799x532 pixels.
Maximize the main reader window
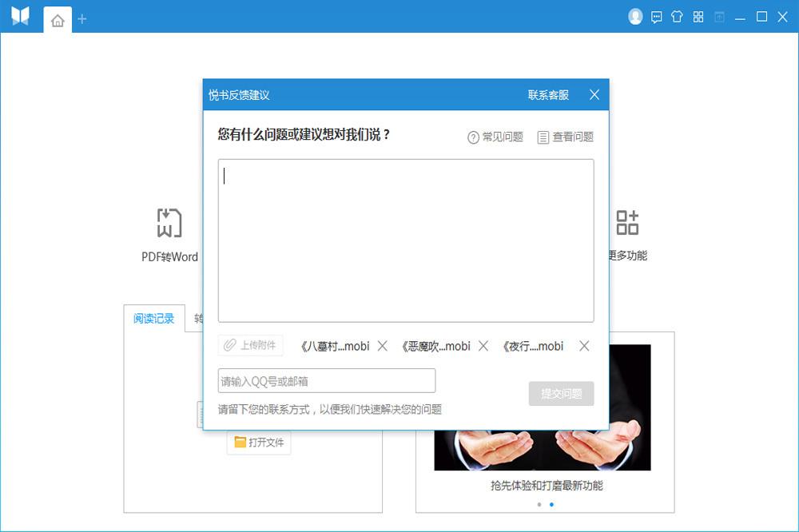[761, 17]
